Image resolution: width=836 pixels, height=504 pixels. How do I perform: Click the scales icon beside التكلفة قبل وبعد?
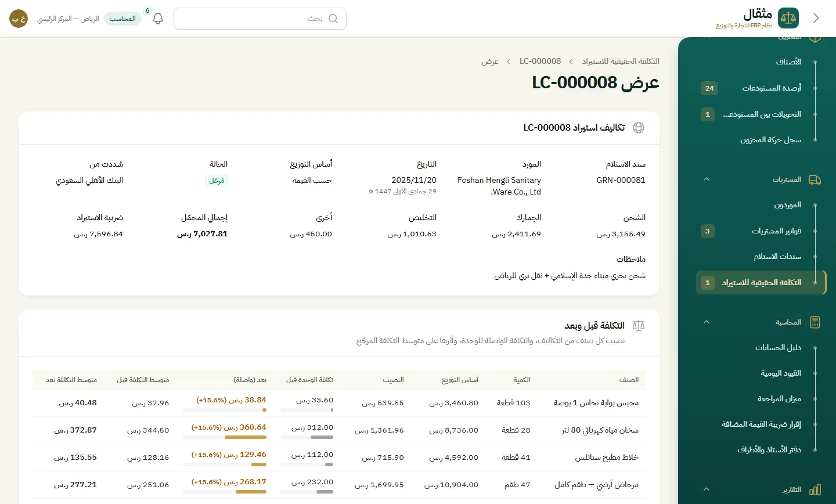click(639, 326)
